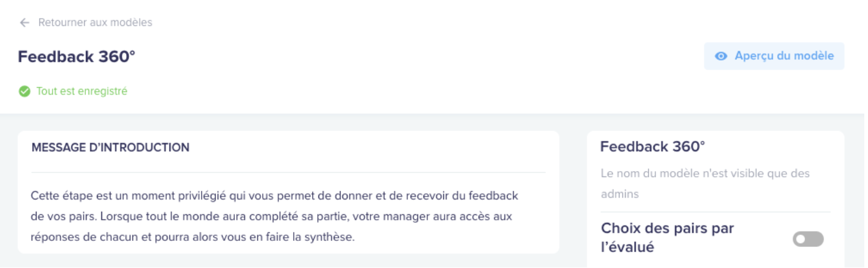Return to models via 'Retourner aux modèles'
The image size is (868, 268).
[95, 23]
